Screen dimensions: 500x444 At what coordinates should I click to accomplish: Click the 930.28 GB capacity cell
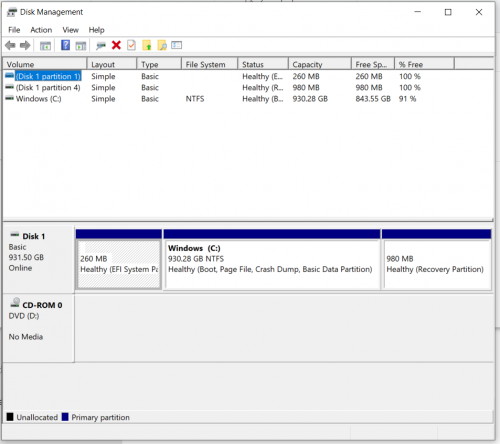point(310,99)
